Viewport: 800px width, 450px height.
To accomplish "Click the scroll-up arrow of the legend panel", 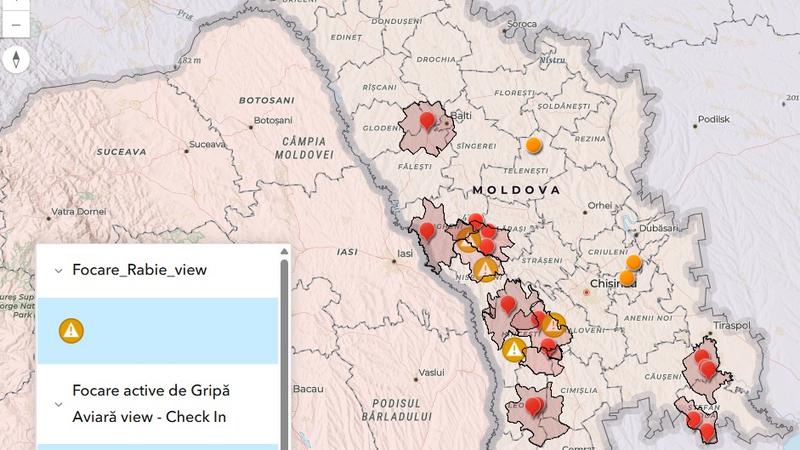I will click(285, 252).
